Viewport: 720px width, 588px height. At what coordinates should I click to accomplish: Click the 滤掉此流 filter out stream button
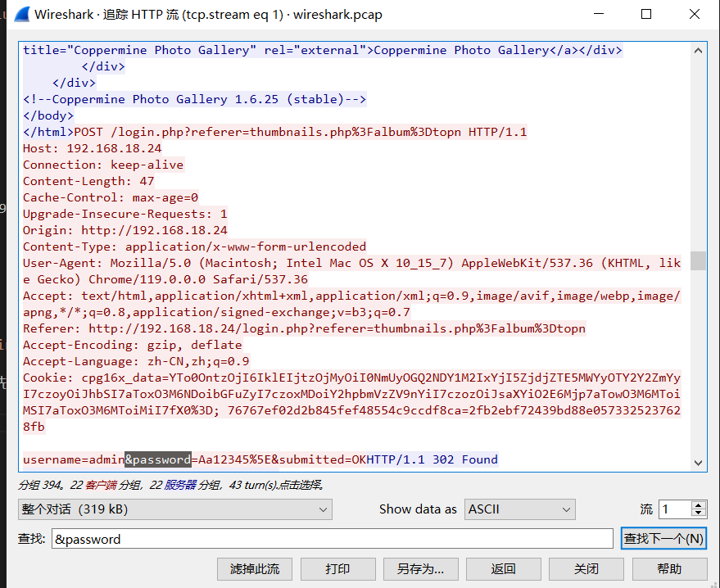click(x=255, y=569)
